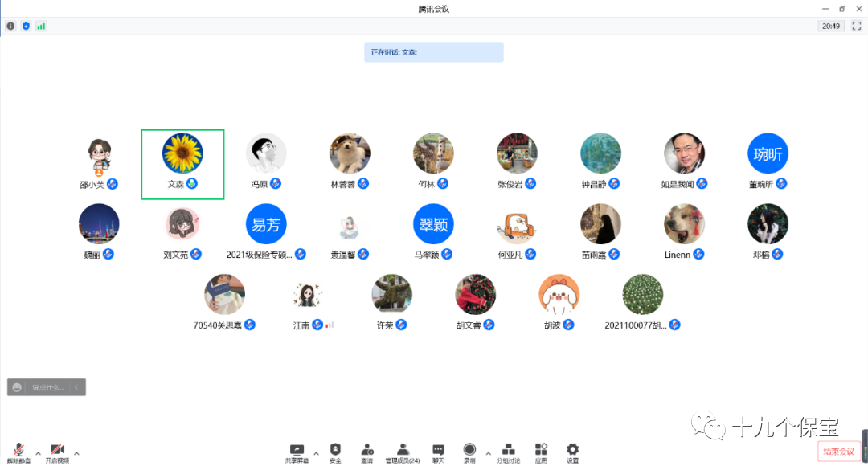Screen dimensions: 868x466
Task: Click the 说点什么 chat input box
Action: [x=47, y=387]
